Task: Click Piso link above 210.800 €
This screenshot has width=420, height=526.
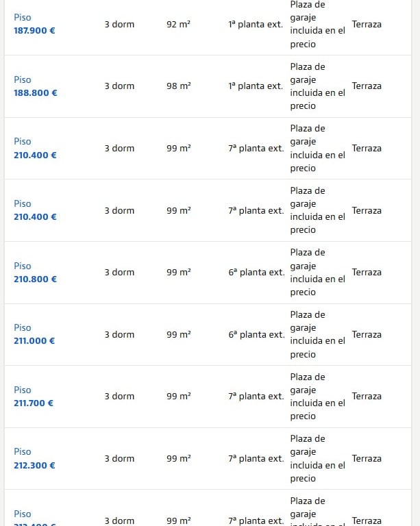Action: (23, 266)
